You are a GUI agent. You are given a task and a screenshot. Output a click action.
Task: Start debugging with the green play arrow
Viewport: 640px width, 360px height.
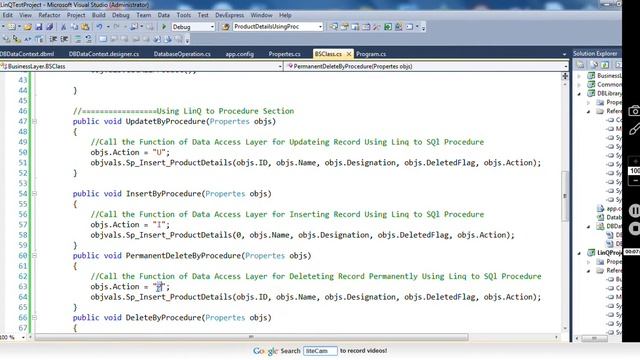pyautogui.click(x=164, y=27)
